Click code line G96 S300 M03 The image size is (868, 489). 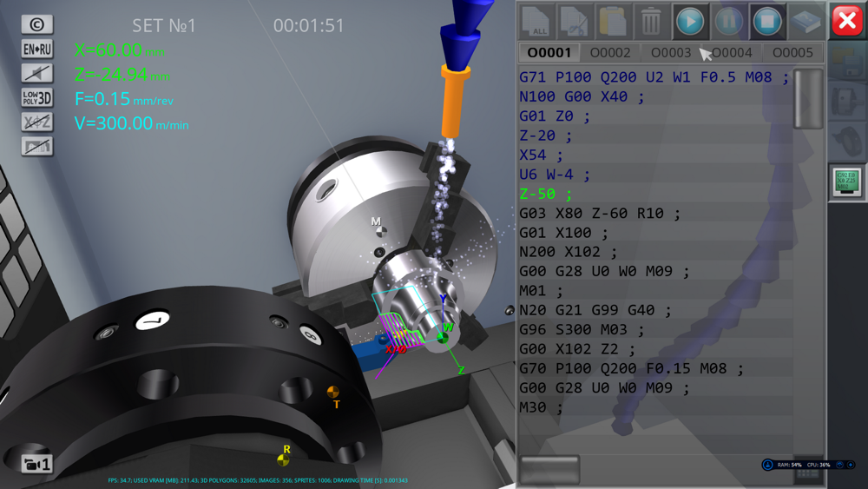coord(582,329)
